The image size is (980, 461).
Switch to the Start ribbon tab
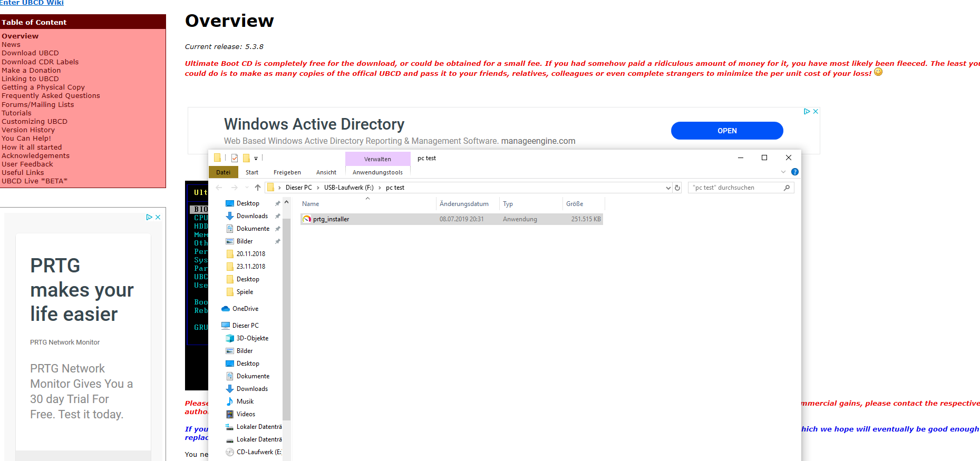pyautogui.click(x=252, y=172)
